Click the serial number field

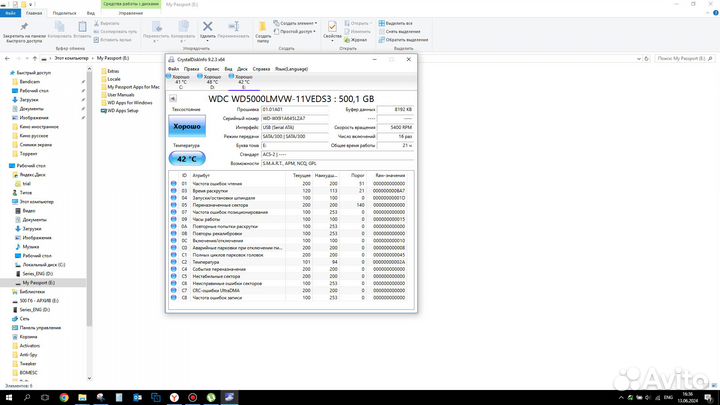[295, 118]
